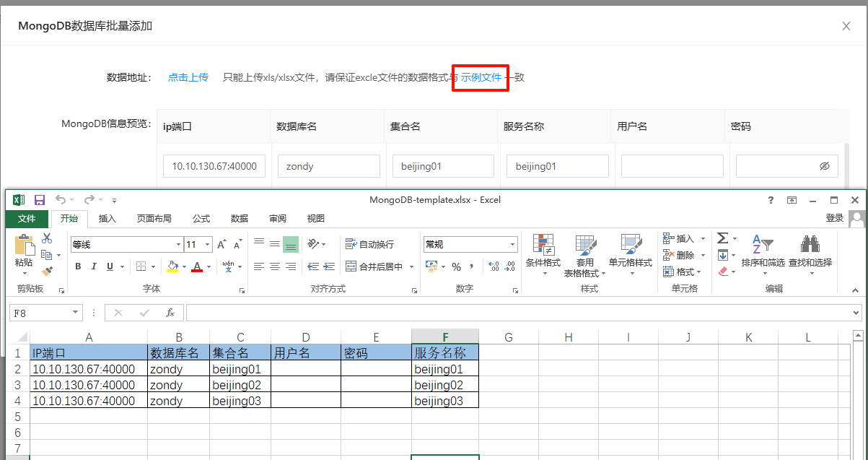
Task: Click the Cut scissors icon
Action: (x=47, y=238)
